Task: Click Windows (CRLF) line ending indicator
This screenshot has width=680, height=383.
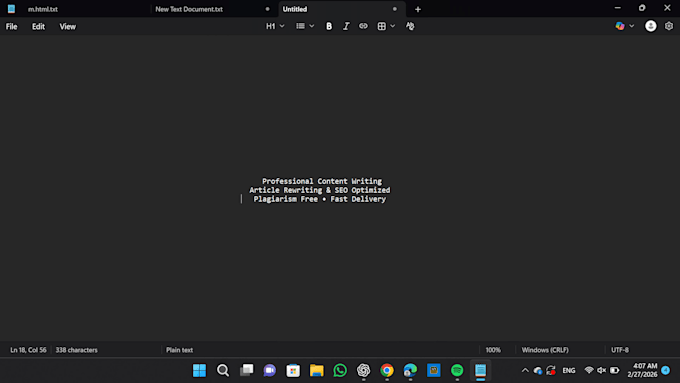Action: pyautogui.click(x=545, y=350)
